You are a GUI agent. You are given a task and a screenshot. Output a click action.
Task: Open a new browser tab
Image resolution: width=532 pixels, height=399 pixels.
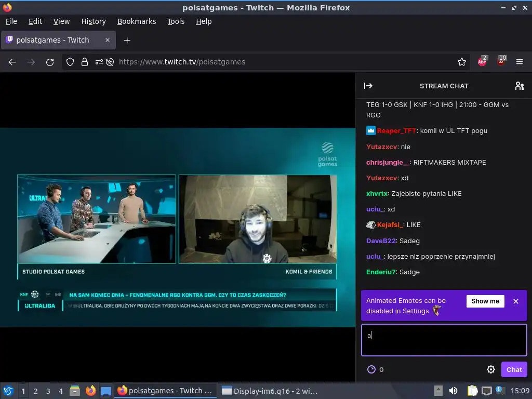pos(127,41)
